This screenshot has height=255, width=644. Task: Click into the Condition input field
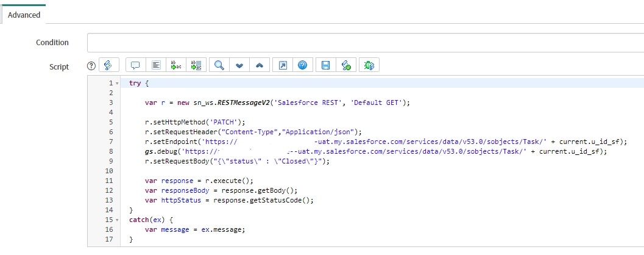click(365, 43)
